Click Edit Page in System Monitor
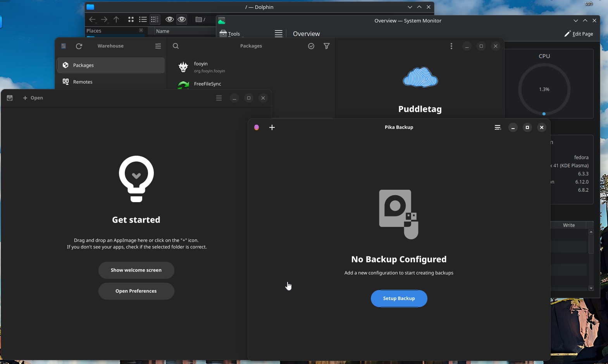 (x=579, y=34)
